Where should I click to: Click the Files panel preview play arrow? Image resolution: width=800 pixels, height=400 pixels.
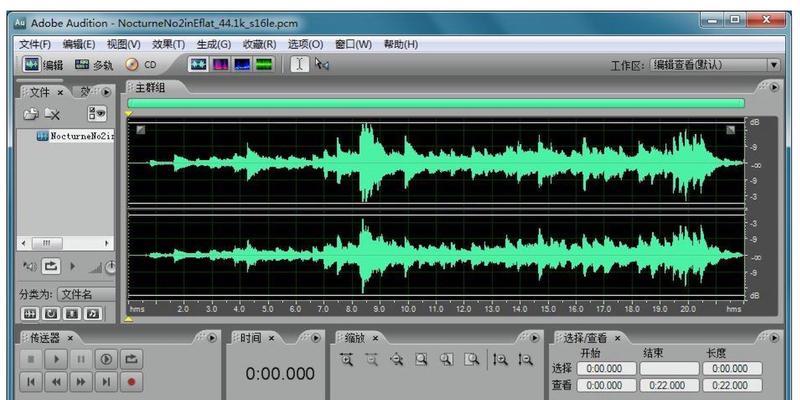pyautogui.click(x=72, y=266)
